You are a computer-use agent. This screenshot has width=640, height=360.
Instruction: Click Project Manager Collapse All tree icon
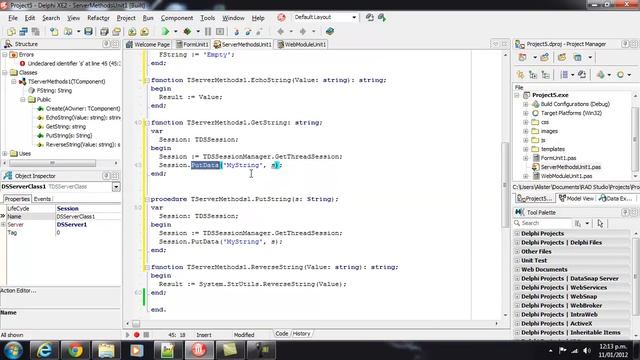pos(545,75)
